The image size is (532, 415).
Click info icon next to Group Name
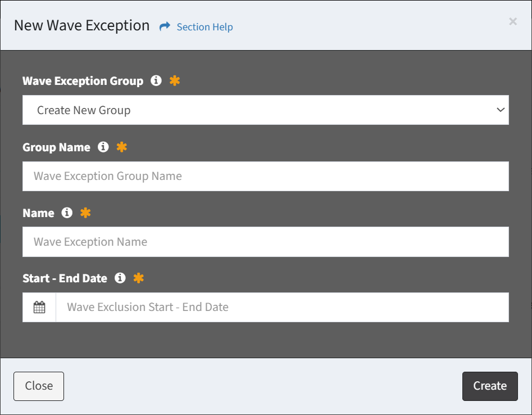point(103,147)
